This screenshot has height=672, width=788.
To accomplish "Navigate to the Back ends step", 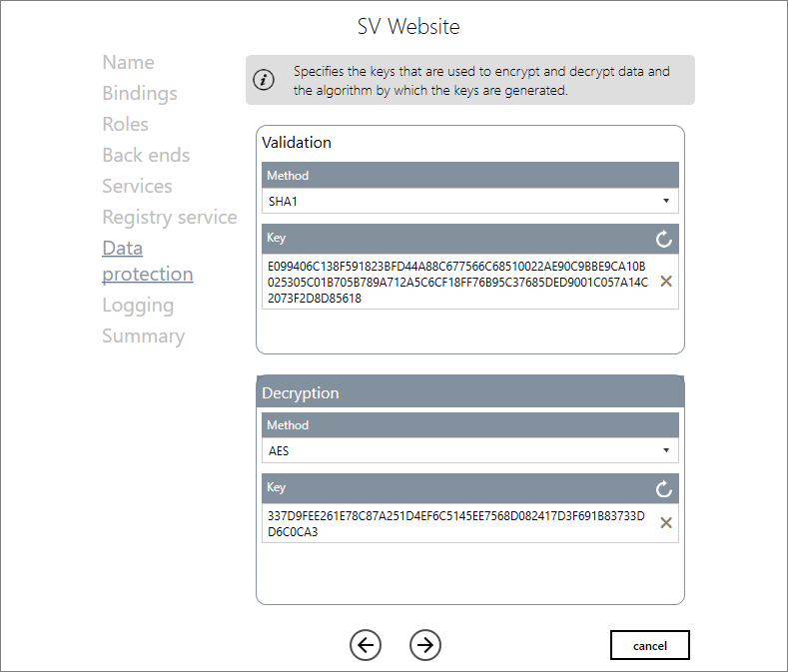I will click(146, 155).
